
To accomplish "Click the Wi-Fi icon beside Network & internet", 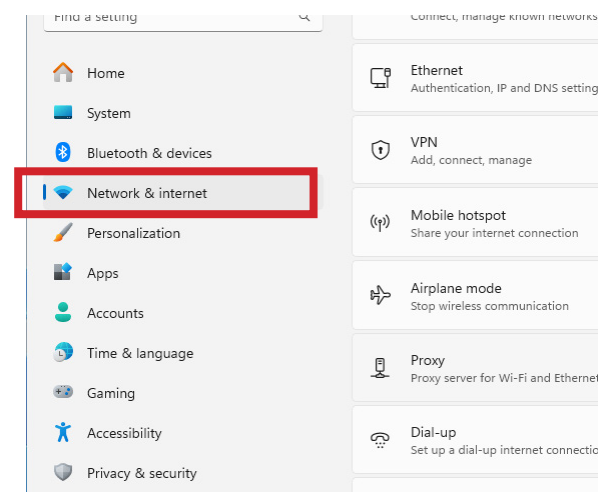I will coord(63,193).
